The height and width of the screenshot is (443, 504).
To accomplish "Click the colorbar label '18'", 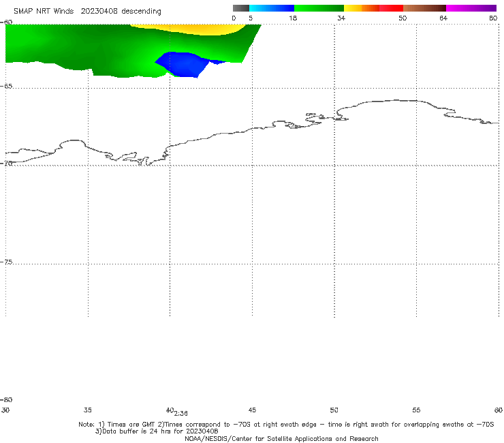I will 293,18.
